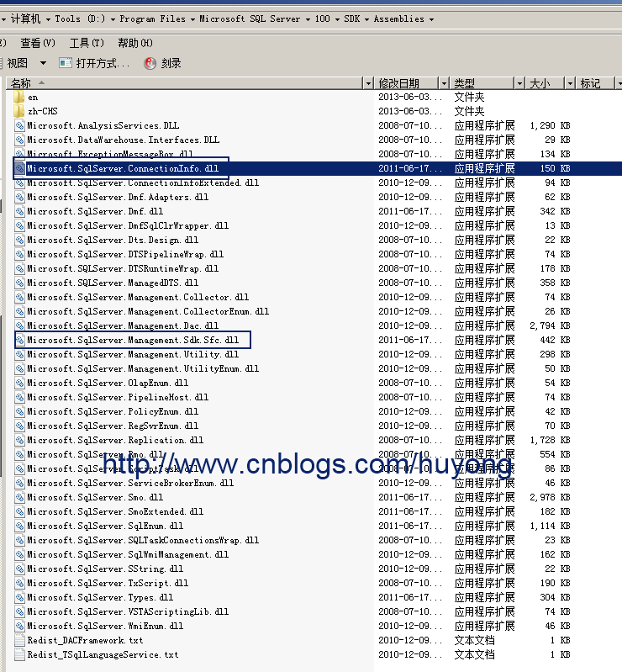This screenshot has width=622, height=672.
Task: Click the Microsoft.SqlServer.Types.dll file icon
Action: 19,597
